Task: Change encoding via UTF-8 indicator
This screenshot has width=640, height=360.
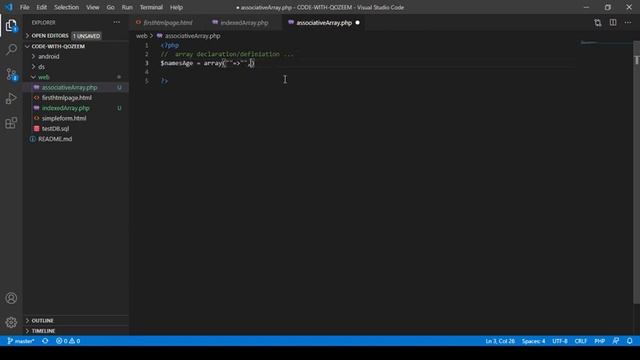Action: [560, 341]
